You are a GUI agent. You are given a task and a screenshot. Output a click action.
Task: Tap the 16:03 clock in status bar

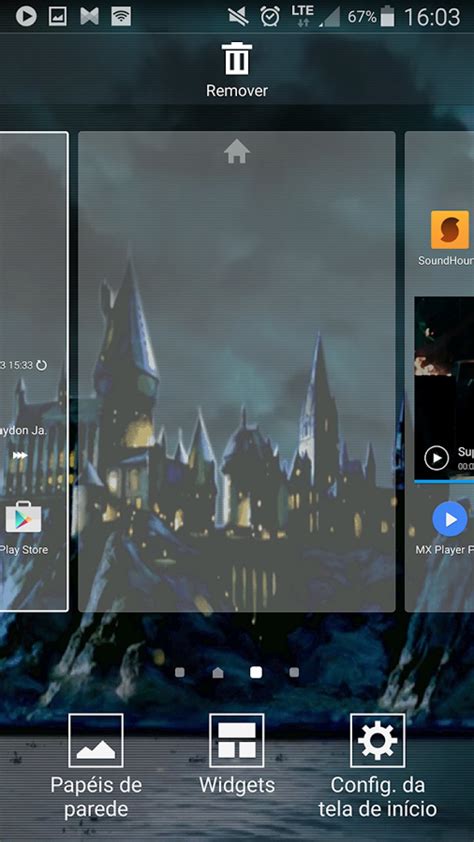tap(432, 17)
